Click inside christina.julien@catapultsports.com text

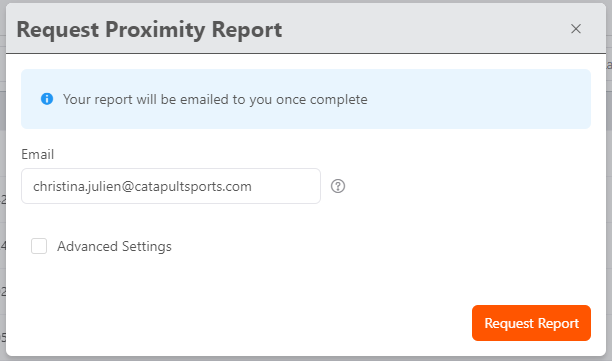(142, 187)
